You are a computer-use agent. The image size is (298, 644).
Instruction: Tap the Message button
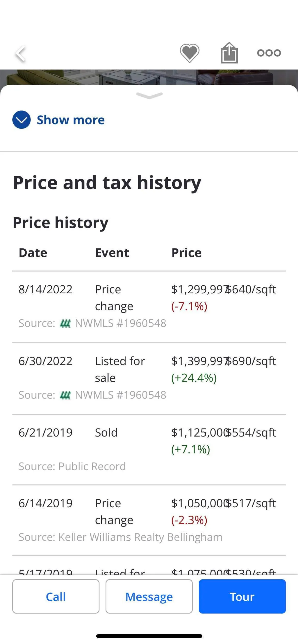[x=149, y=596]
